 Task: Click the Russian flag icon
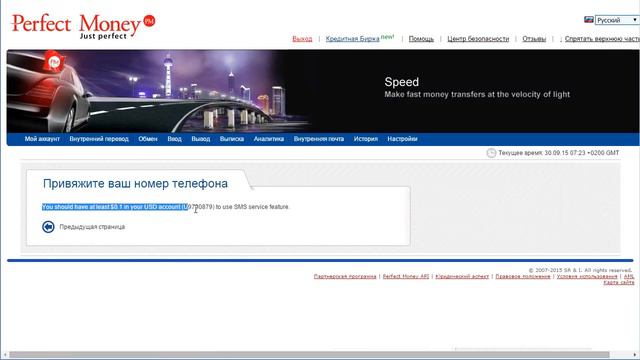[589, 20]
